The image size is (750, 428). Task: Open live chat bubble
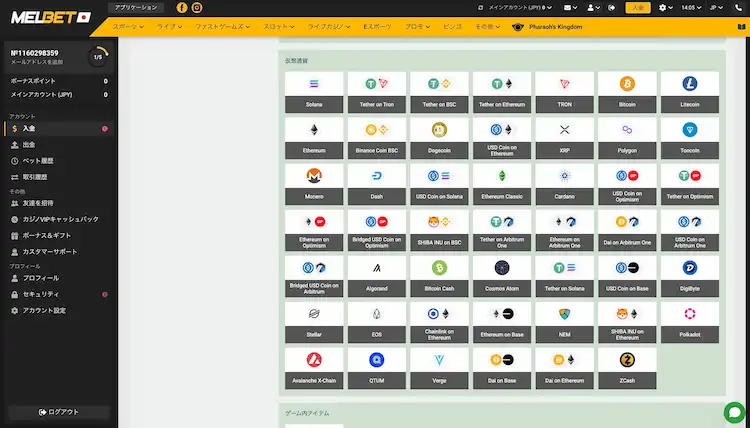pyautogui.click(x=734, y=413)
